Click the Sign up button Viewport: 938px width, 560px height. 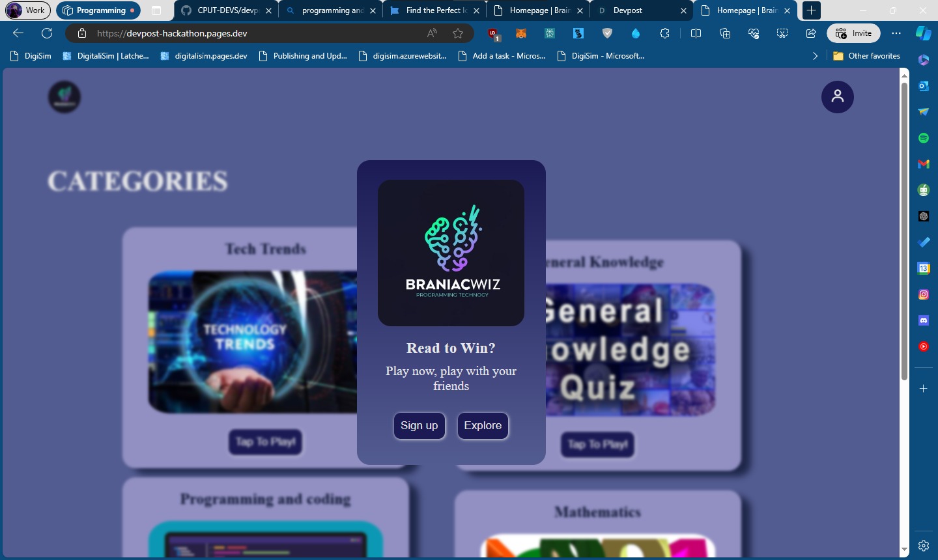419,426
